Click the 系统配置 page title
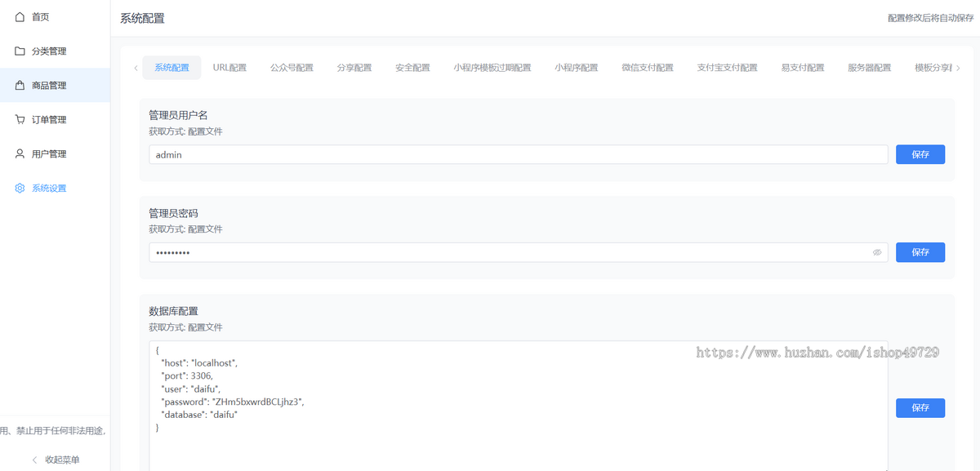The image size is (980, 471). point(142,18)
